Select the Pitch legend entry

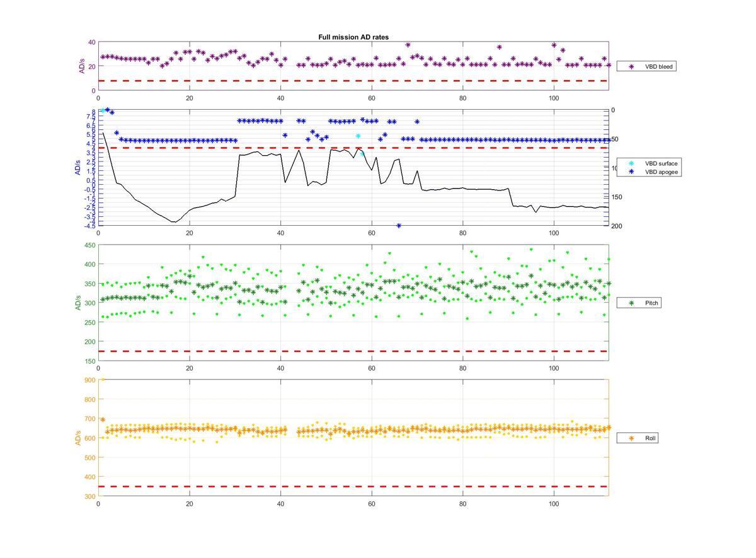639,303
